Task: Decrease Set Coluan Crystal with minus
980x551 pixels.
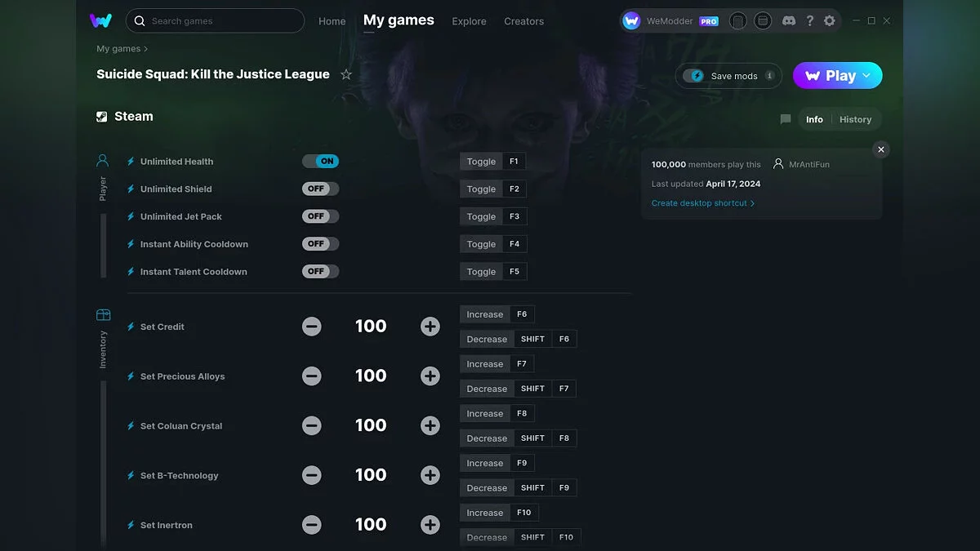Action: [311, 426]
